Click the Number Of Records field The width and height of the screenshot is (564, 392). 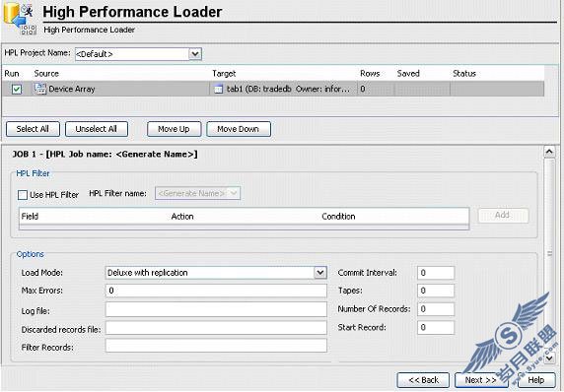(x=436, y=309)
